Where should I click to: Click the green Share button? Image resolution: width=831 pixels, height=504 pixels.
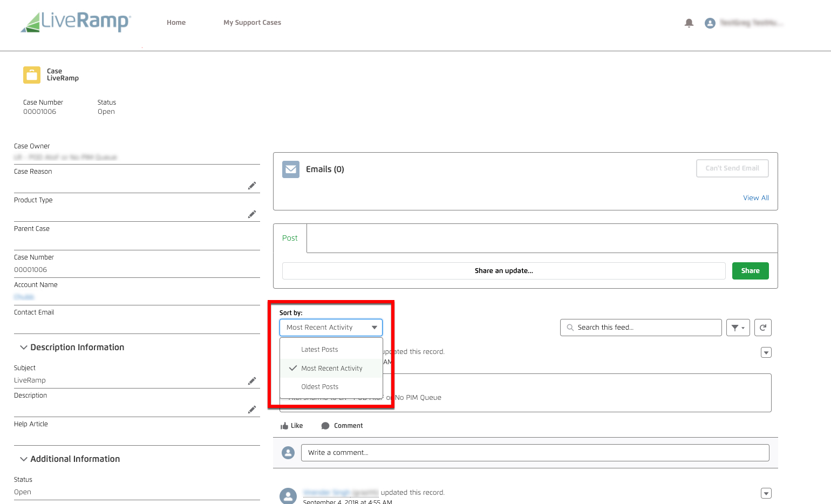coord(751,271)
